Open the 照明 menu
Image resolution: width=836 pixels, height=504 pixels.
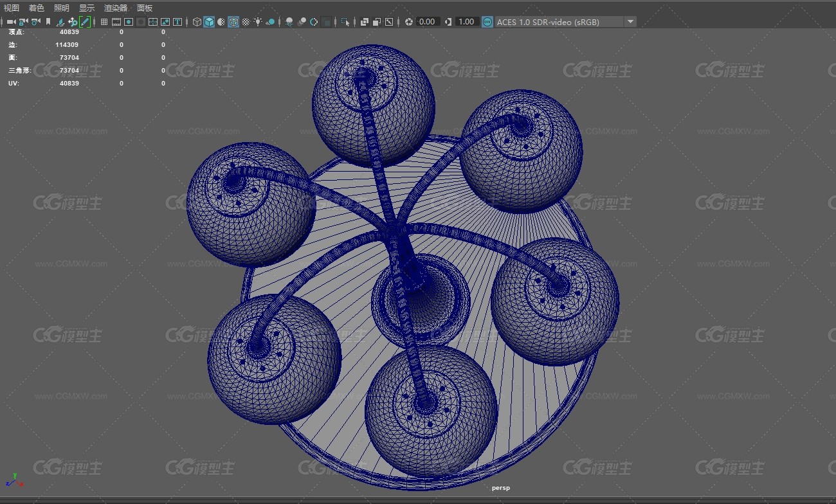[62, 8]
